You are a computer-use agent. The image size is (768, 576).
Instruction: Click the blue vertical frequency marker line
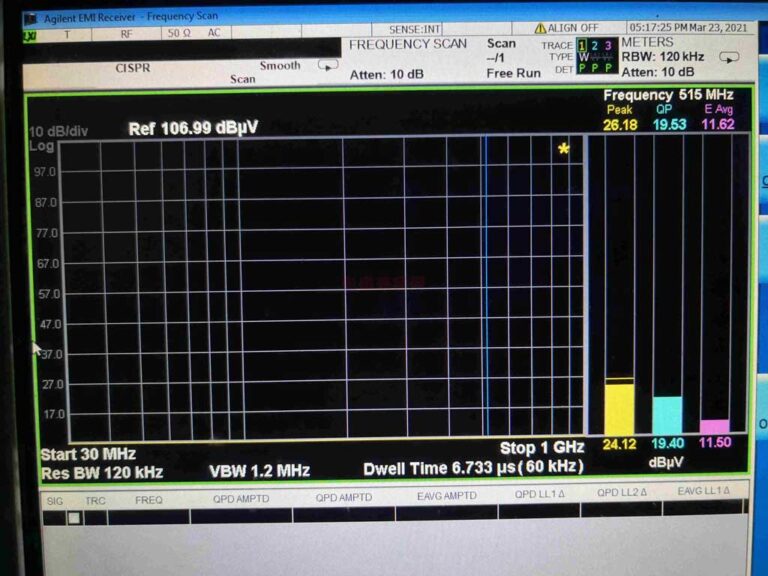tap(486, 290)
